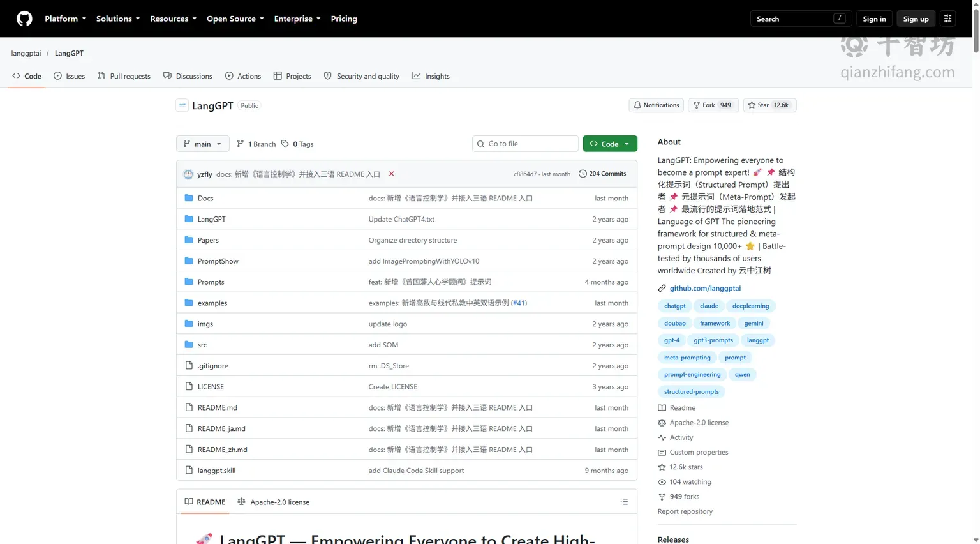Open the accessibility/appearance settings icon
The image size is (980, 544).
coord(947,19)
